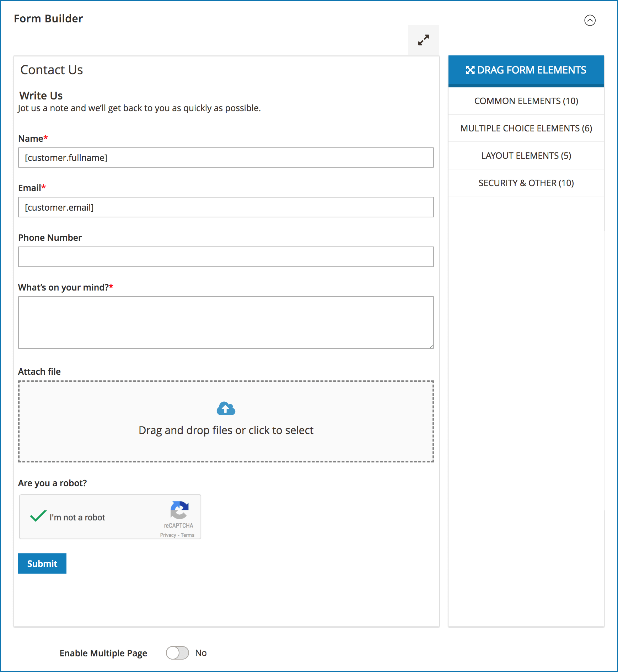Open the LAYOUT ELEMENTS (5) section
Image resolution: width=618 pixels, height=672 pixels.
pos(526,156)
